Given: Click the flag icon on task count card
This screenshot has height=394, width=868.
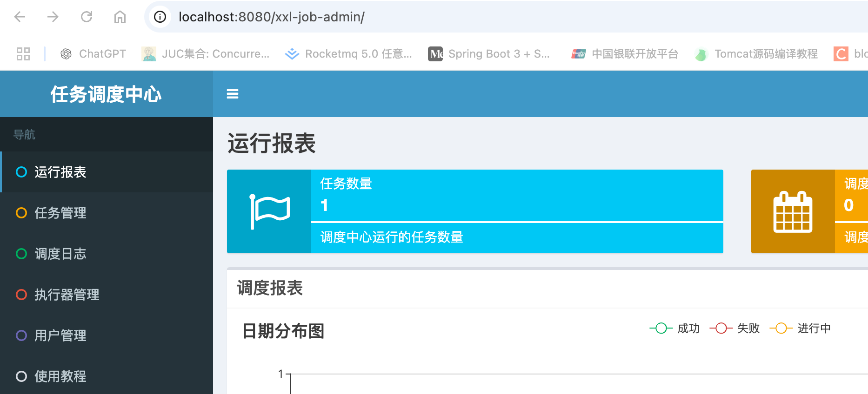Looking at the screenshot, I should click(269, 211).
